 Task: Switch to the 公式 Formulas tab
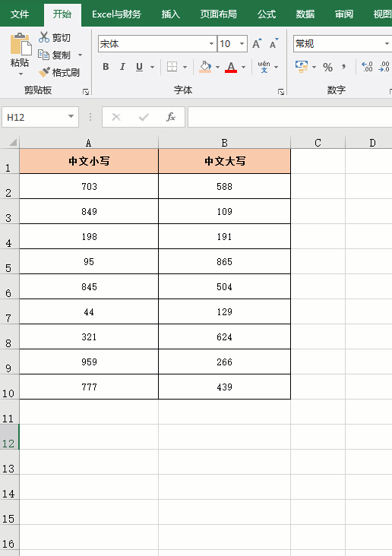pos(267,14)
